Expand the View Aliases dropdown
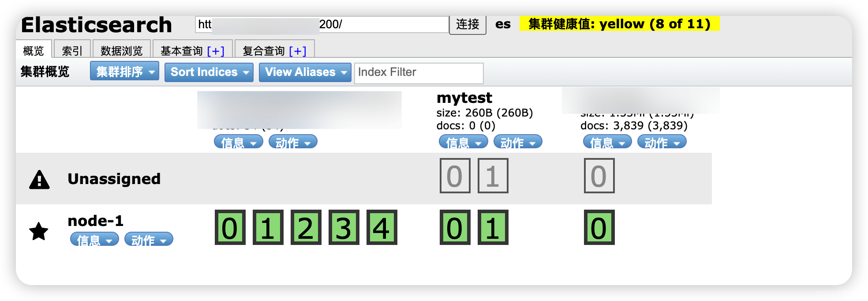This screenshot has width=868, height=301. pos(305,72)
